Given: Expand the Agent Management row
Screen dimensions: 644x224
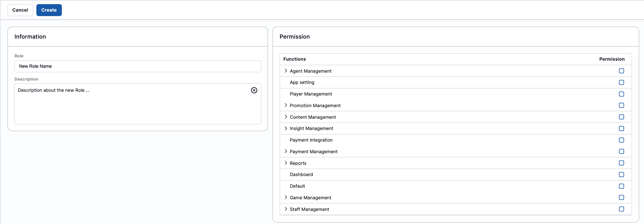Looking at the screenshot, I should (286, 71).
